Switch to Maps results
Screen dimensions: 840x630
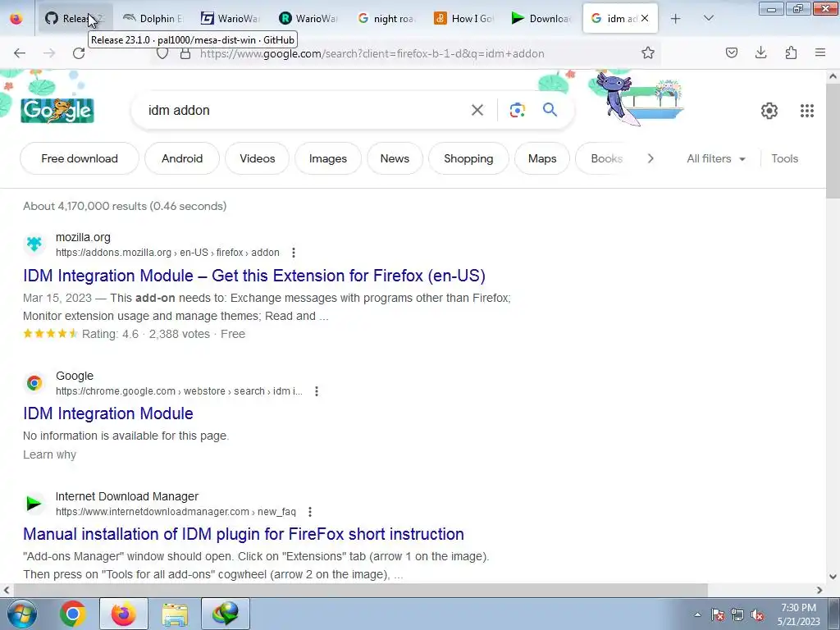(542, 158)
